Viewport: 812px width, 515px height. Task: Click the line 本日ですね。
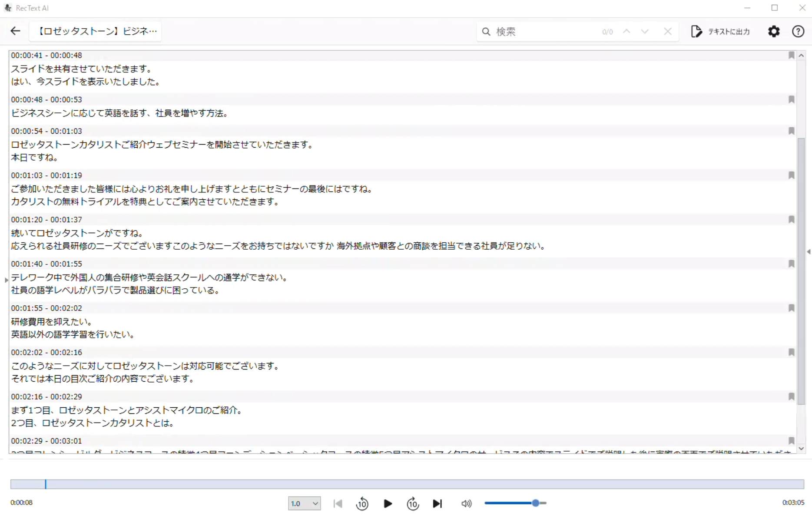(35, 157)
